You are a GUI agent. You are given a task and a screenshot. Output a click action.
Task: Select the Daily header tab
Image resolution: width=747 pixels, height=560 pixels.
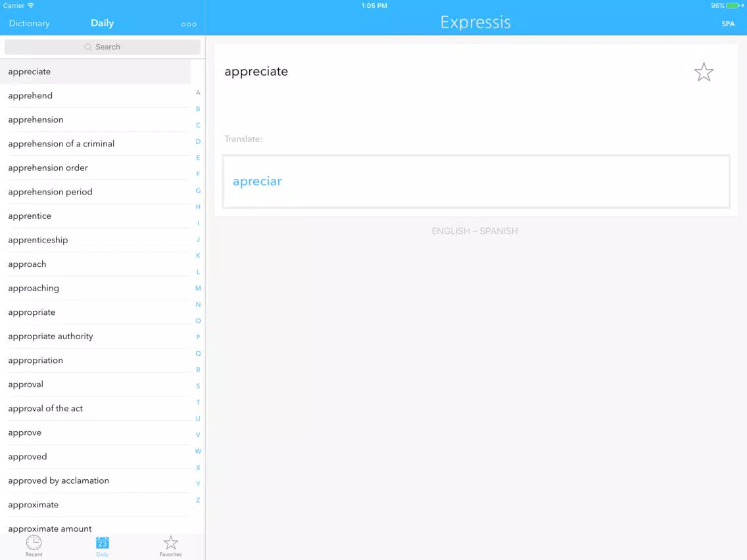[x=103, y=23]
